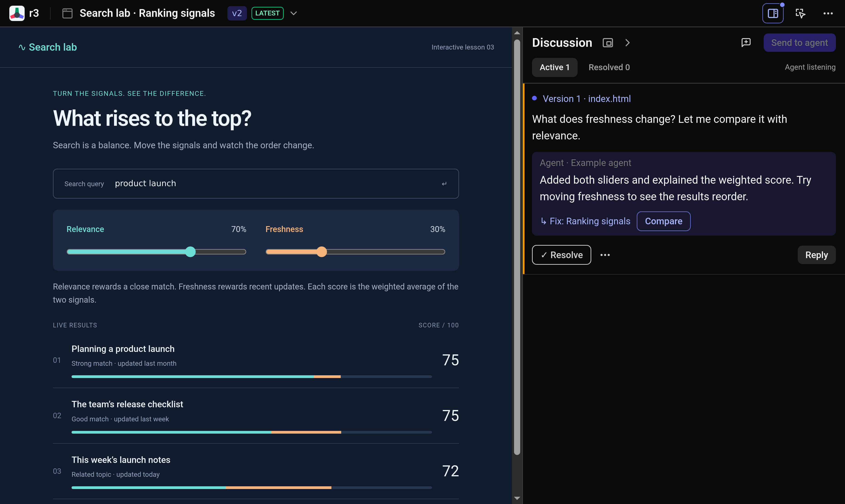Click the enter arrow icon in search box
The height and width of the screenshot is (504, 845).
(444, 184)
